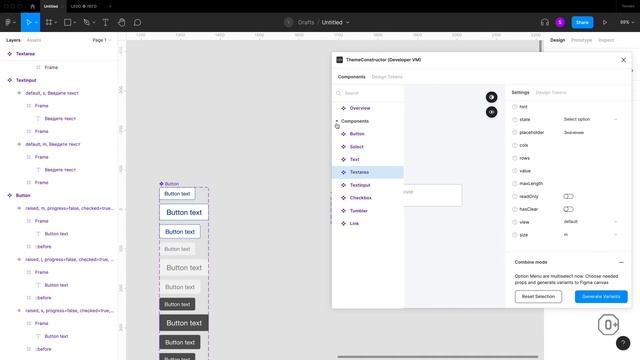The image size is (640, 360).
Task: Select the large dark Button text variant
Action: (184, 323)
